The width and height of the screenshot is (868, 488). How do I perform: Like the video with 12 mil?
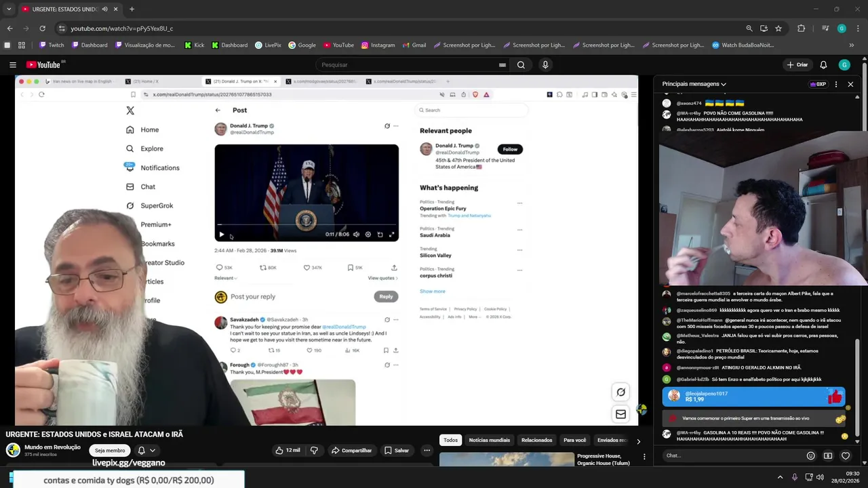pyautogui.click(x=288, y=450)
